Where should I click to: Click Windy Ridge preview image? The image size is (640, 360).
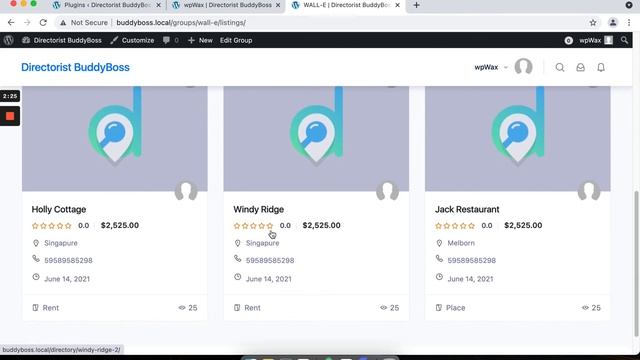(x=316, y=139)
